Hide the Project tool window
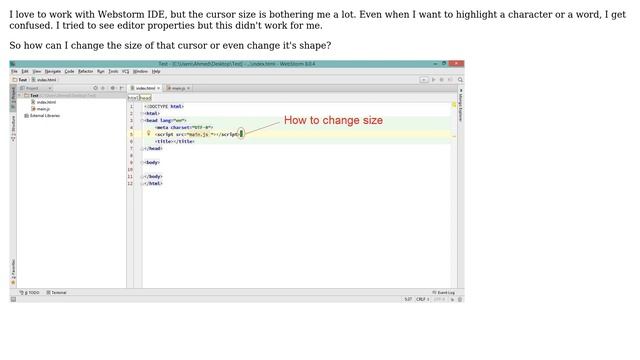The width and height of the screenshot is (640, 360). (x=121, y=88)
